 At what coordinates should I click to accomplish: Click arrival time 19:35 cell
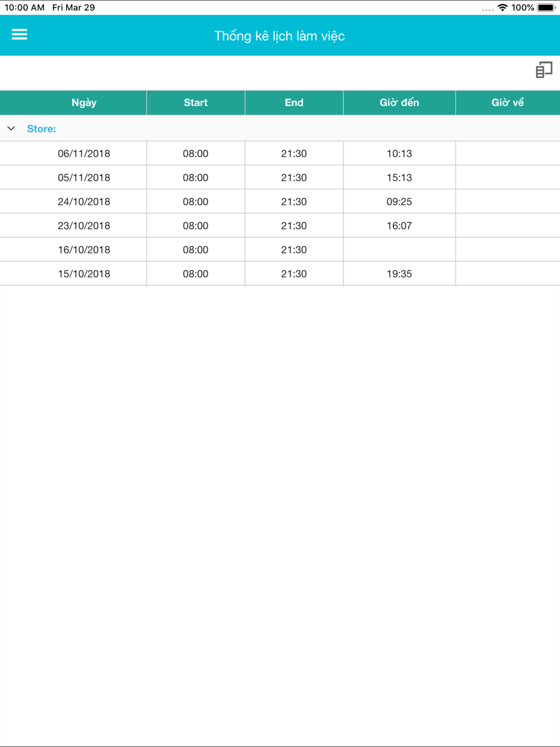[399, 274]
